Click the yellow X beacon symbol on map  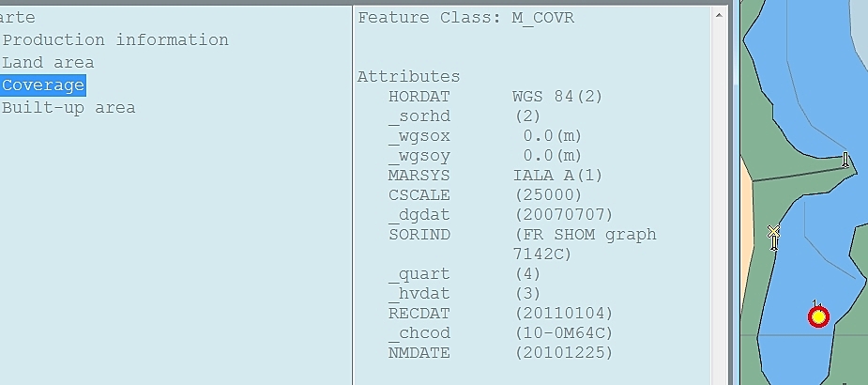pos(773,237)
